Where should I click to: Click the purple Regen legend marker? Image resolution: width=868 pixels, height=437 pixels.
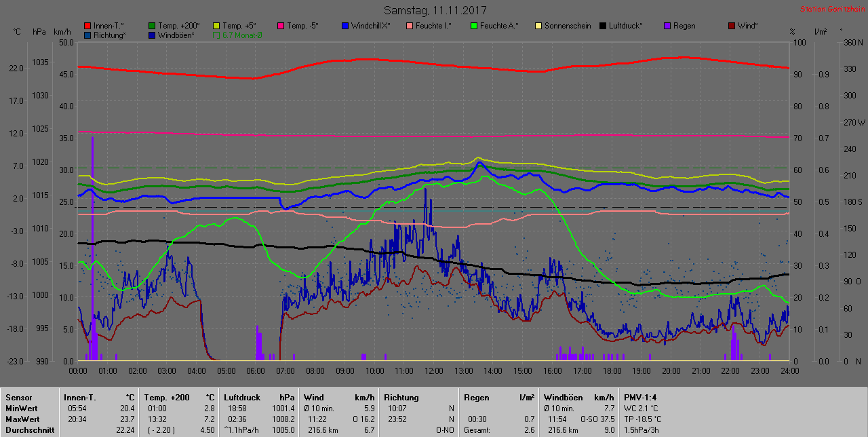[x=667, y=26]
